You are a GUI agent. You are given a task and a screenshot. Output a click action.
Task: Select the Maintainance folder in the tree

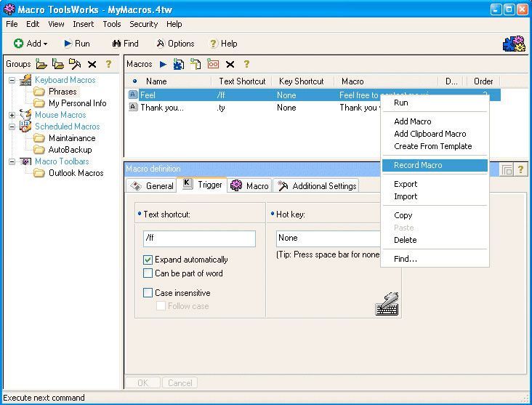[72, 138]
